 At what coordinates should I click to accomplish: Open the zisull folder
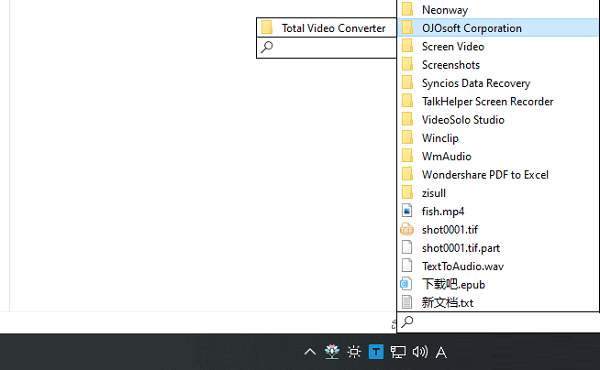(x=497, y=193)
